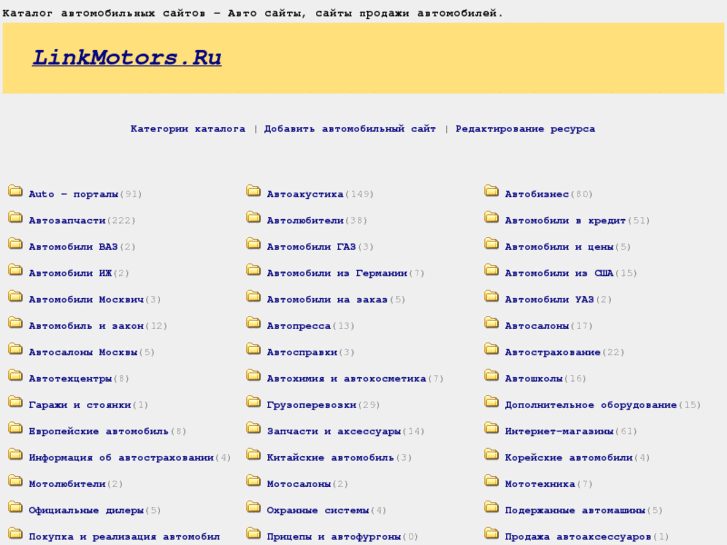Click folder icon next to Гаражи и стоянки
Viewport: 727px width, 545px height.
click(15, 403)
